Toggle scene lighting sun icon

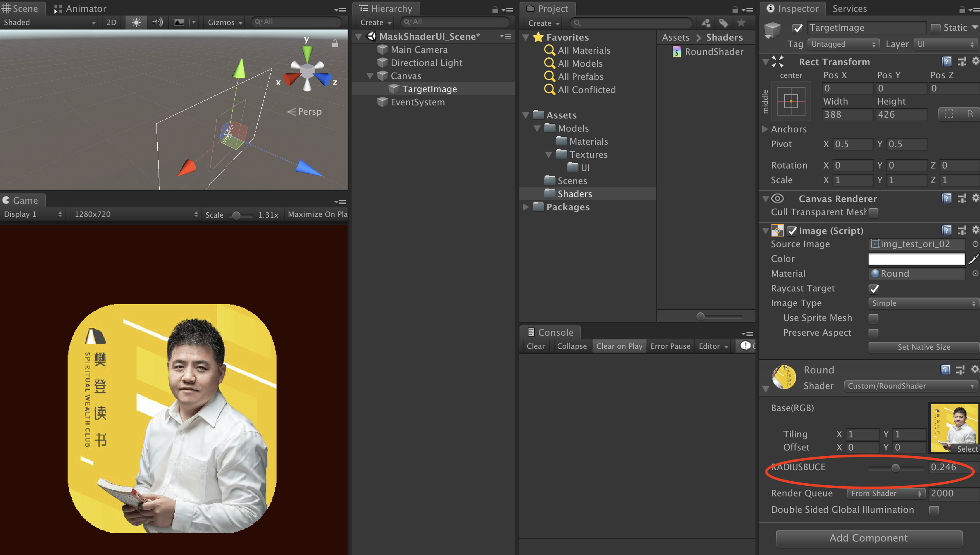136,22
